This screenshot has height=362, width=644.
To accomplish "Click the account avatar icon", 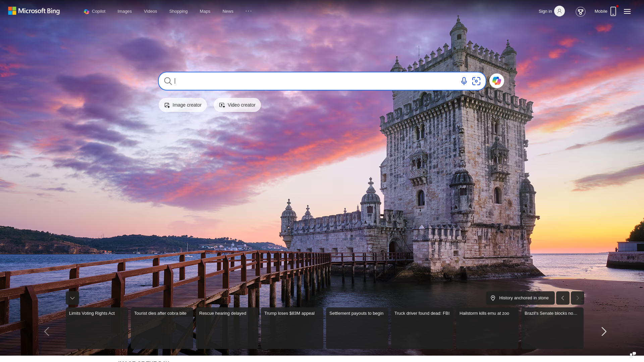I will (x=559, y=11).
